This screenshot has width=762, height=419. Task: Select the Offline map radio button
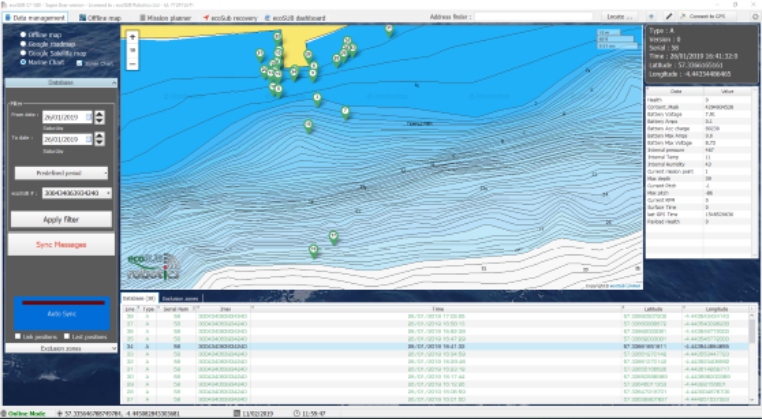[24, 35]
